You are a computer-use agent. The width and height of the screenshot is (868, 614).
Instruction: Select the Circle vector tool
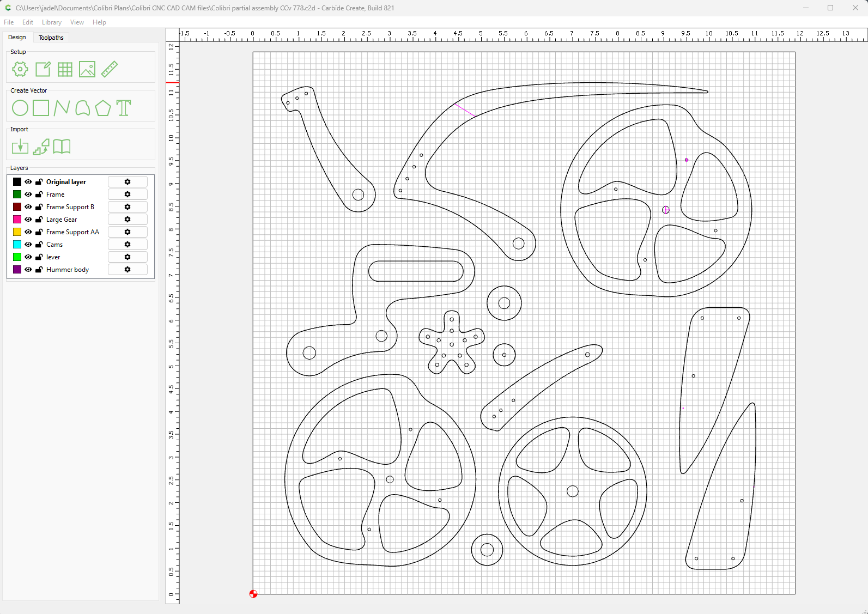[20, 108]
